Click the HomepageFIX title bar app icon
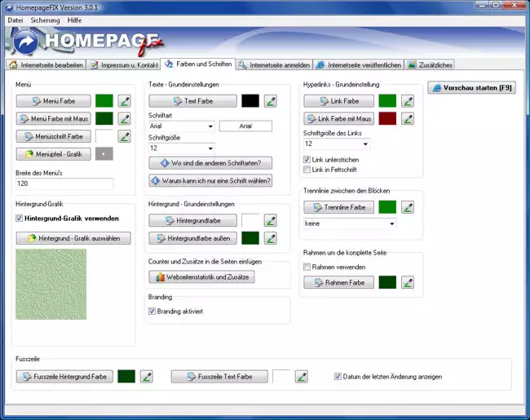Viewport: 530px width, 420px height. (9, 7)
